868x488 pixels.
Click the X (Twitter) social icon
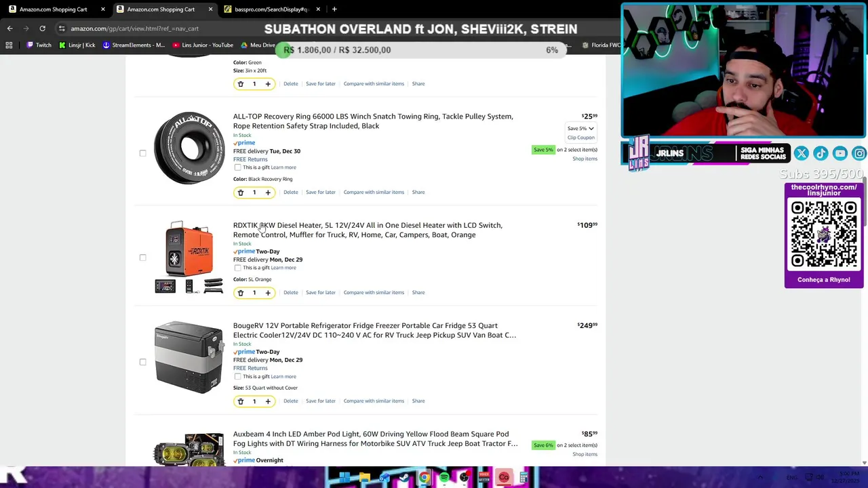pos(801,154)
